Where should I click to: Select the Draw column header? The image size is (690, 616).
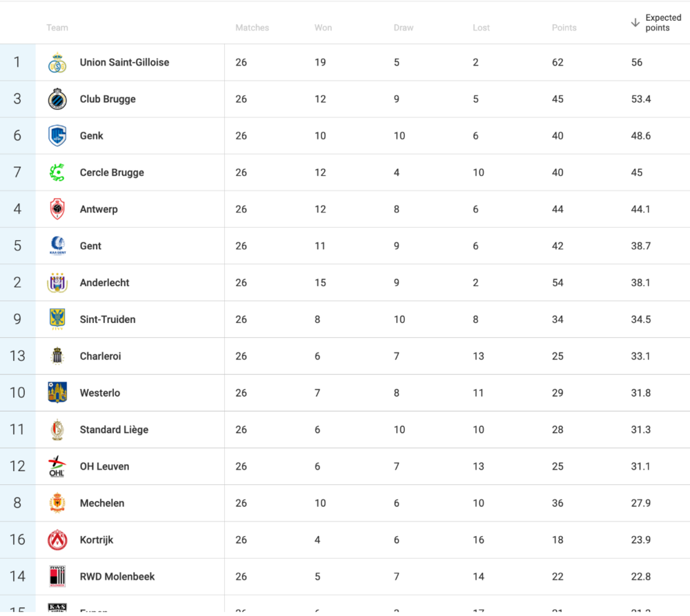[403, 28]
